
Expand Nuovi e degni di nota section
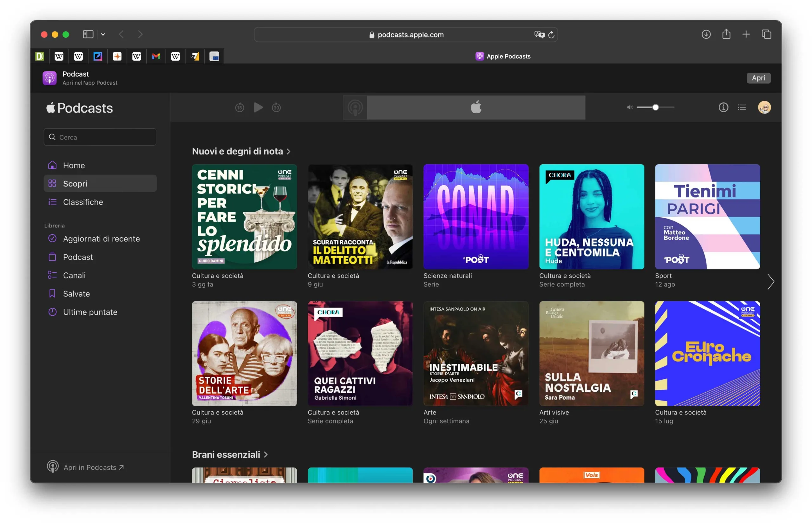click(x=241, y=151)
